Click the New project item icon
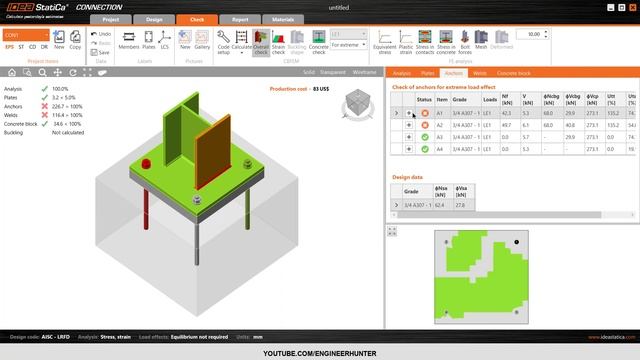The width and height of the screenshot is (640, 360). tap(59, 40)
